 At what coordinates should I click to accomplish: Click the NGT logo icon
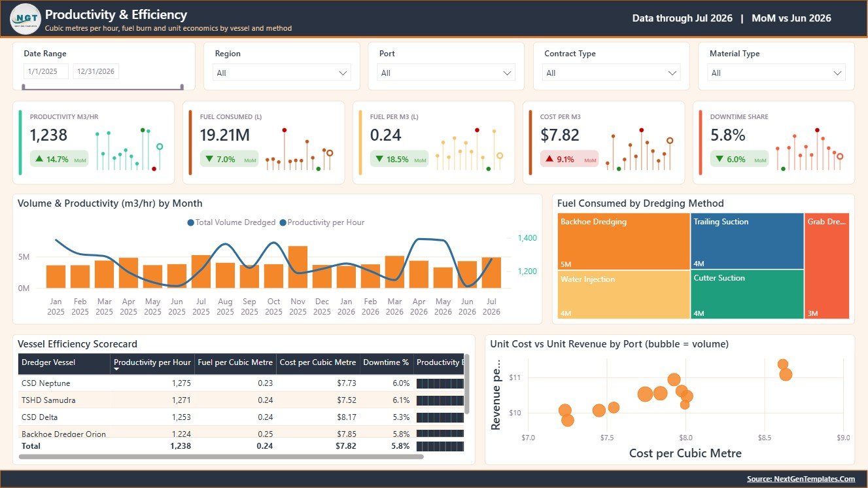[26, 18]
